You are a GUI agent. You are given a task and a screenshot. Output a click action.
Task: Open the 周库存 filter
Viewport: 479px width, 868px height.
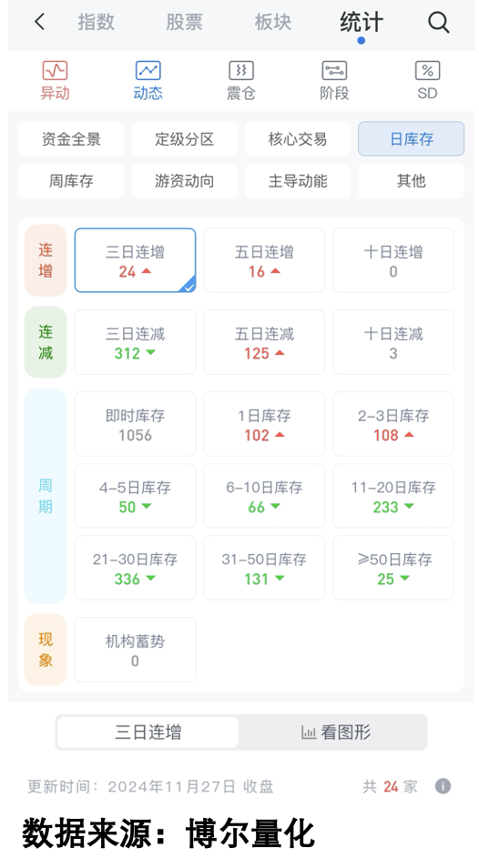click(71, 181)
